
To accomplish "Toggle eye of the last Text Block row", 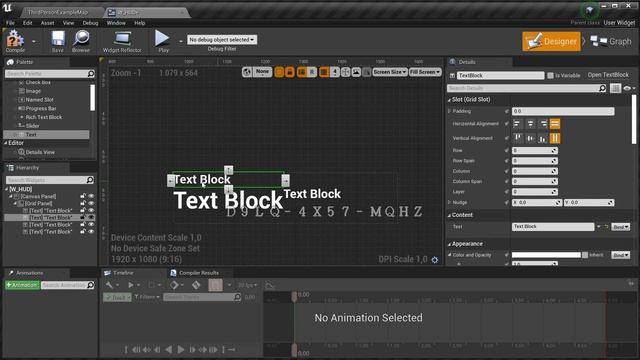I will [91, 232].
